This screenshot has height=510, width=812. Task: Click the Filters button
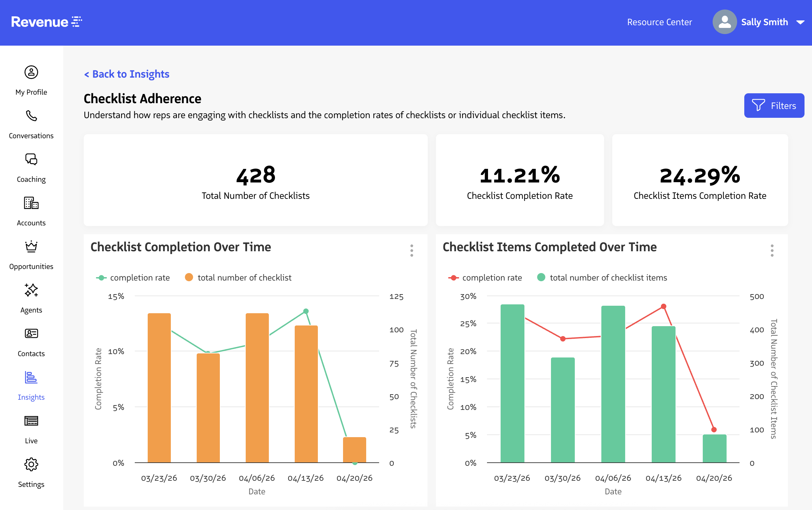[x=774, y=106]
